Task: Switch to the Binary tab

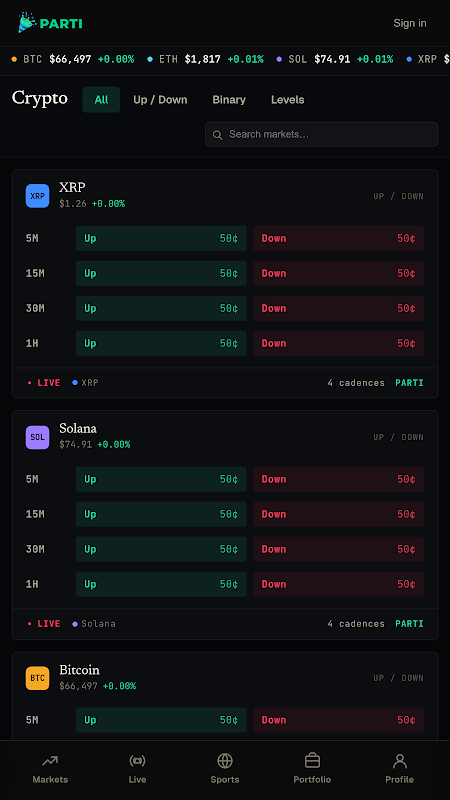Action: [229, 99]
